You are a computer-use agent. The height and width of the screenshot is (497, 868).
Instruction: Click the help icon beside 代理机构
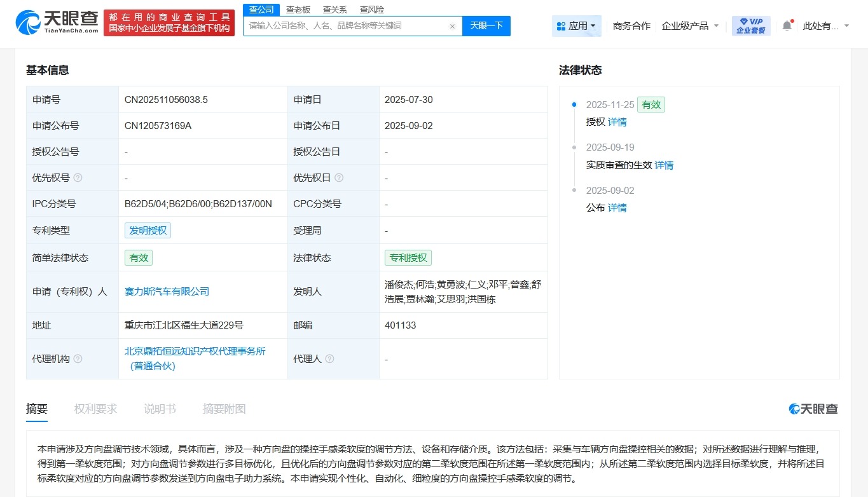point(78,359)
